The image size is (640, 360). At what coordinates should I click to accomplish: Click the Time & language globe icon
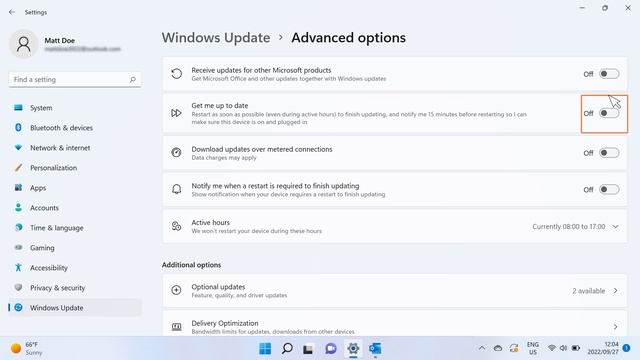18,227
